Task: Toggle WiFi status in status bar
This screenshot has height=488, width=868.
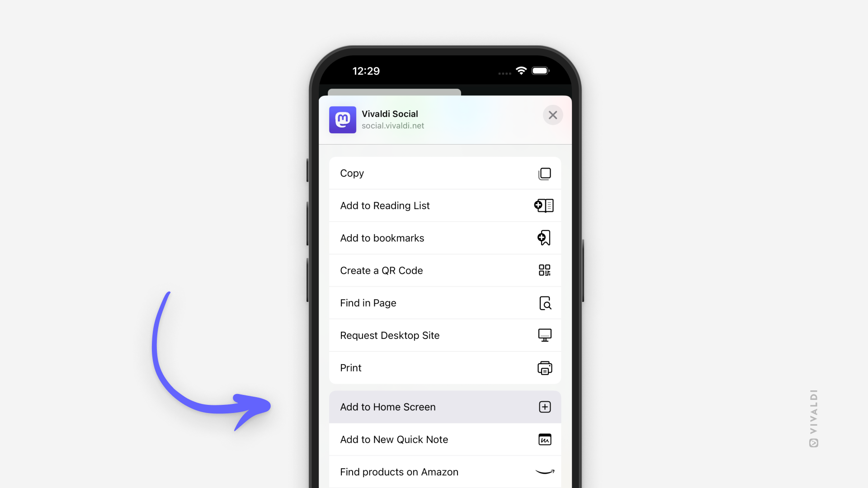Action: tap(519, 71)
